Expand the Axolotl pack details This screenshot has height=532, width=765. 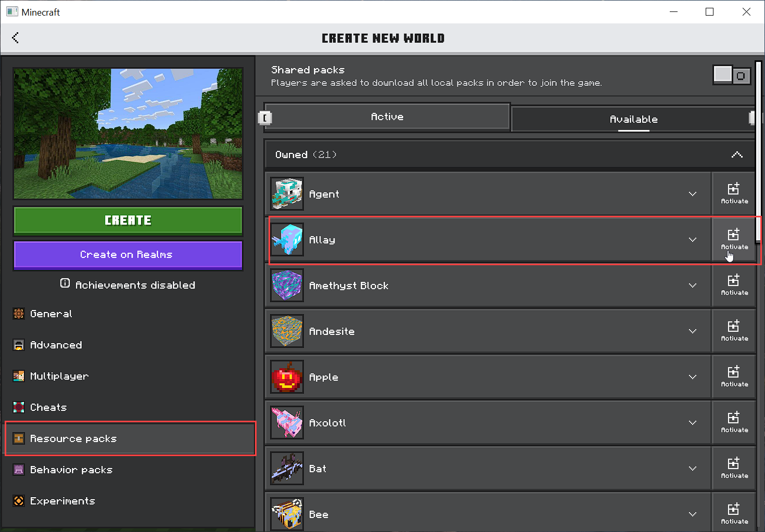693,423
